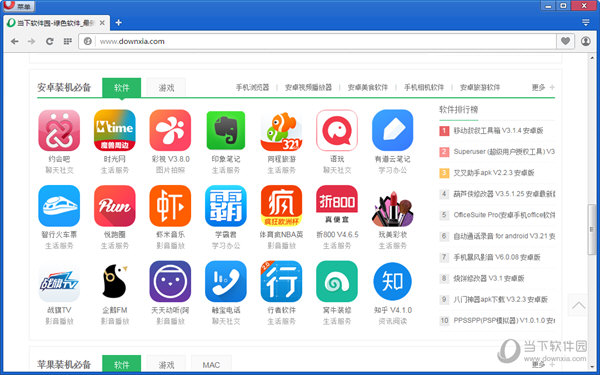Open the 安卓旅游软件 category link
Viewport: 600px width, 375px height.
480,88
